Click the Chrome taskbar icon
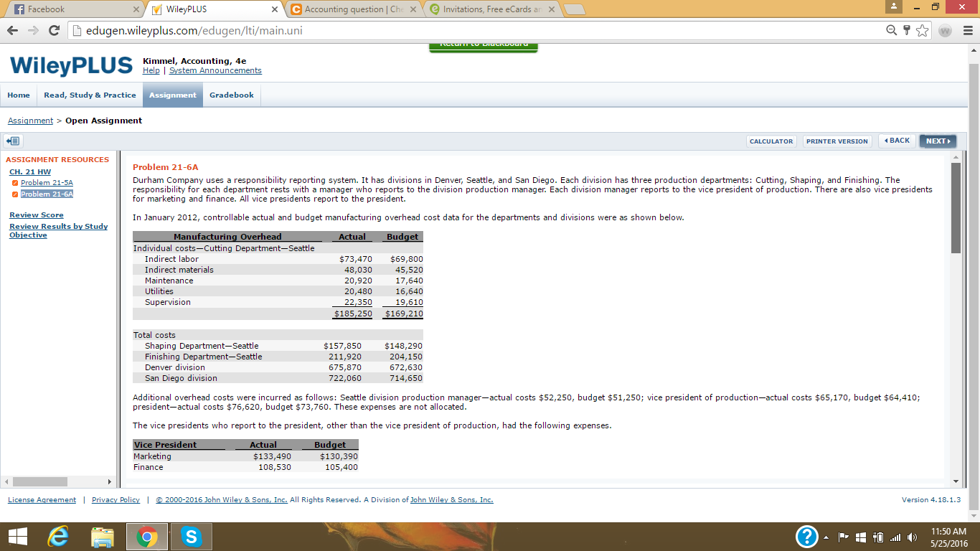 coord(147,536)
